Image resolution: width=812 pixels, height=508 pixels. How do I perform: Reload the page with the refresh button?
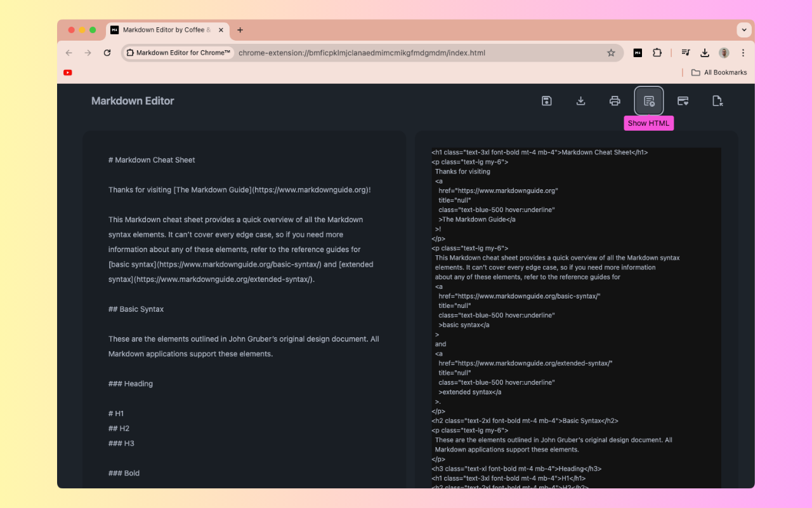click(x=107, y=53)
